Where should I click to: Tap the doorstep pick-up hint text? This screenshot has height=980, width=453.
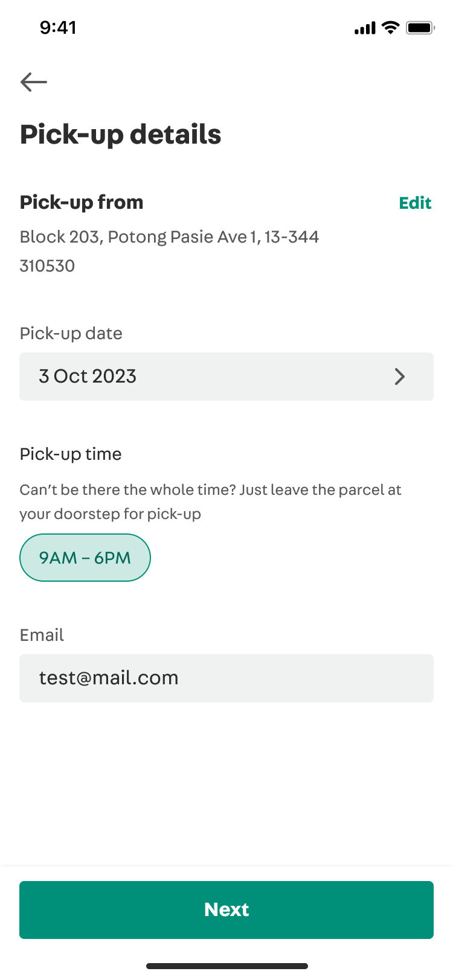(210, 502)
